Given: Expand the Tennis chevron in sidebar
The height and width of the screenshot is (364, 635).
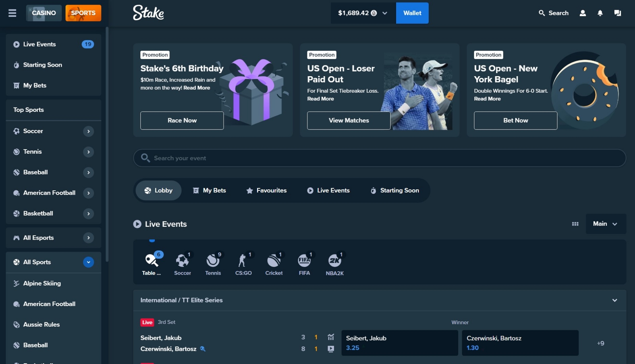Looking at the screenshot, I should (x=88, y=152).
